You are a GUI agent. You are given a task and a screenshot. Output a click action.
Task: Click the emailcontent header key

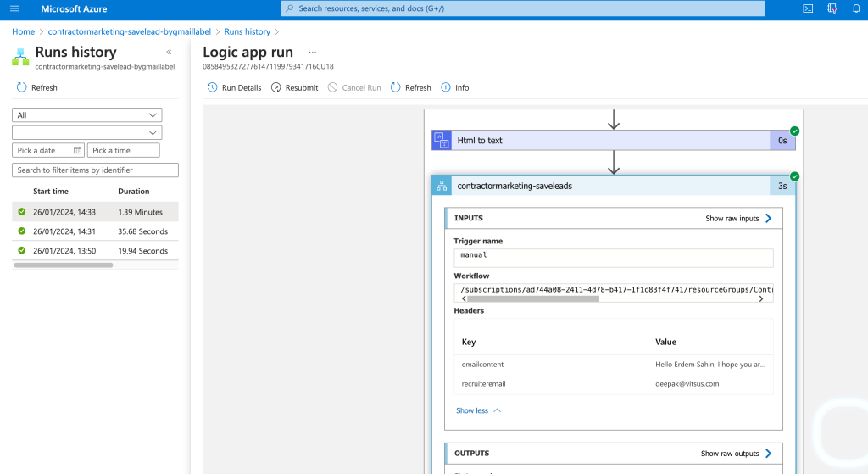click(x=482, y=365)
